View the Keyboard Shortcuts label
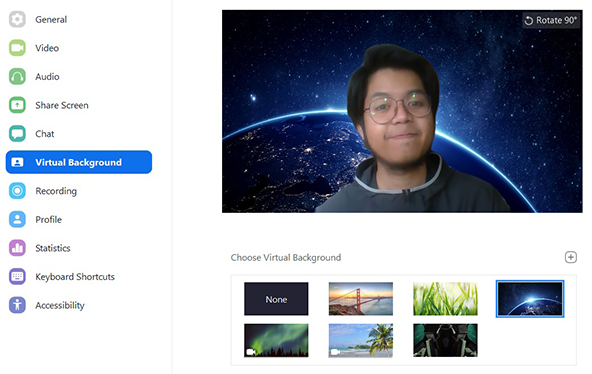592x374 pixels. (x=75, y=277)
